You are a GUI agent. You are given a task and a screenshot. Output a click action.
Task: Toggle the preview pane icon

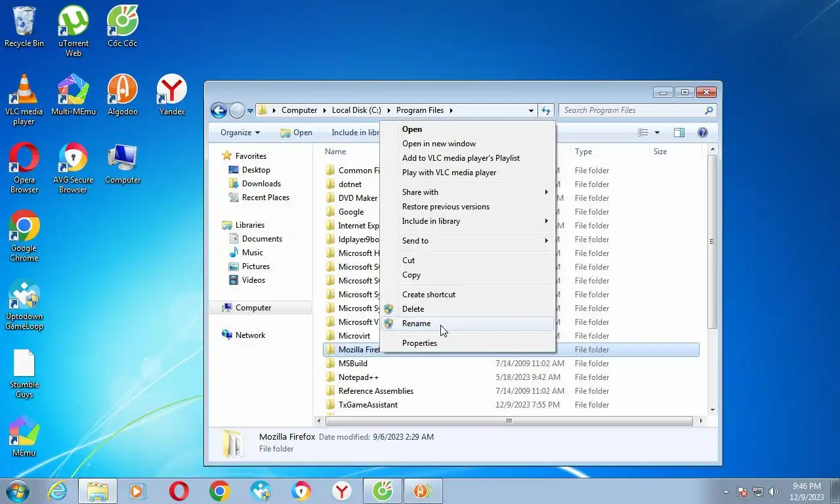coord(679,133)
